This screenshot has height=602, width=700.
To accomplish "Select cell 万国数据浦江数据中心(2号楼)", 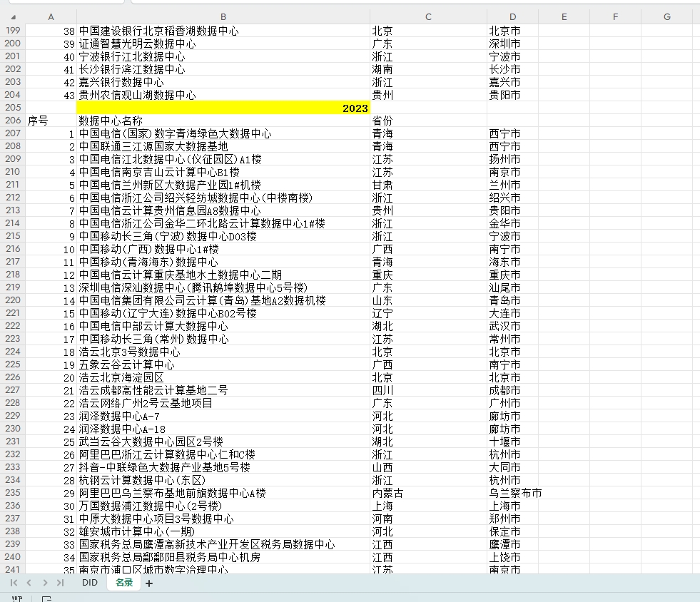I will [223, 506].
